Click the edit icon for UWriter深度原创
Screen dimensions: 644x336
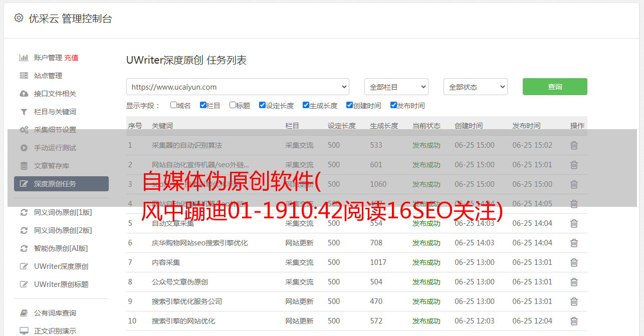24,266
